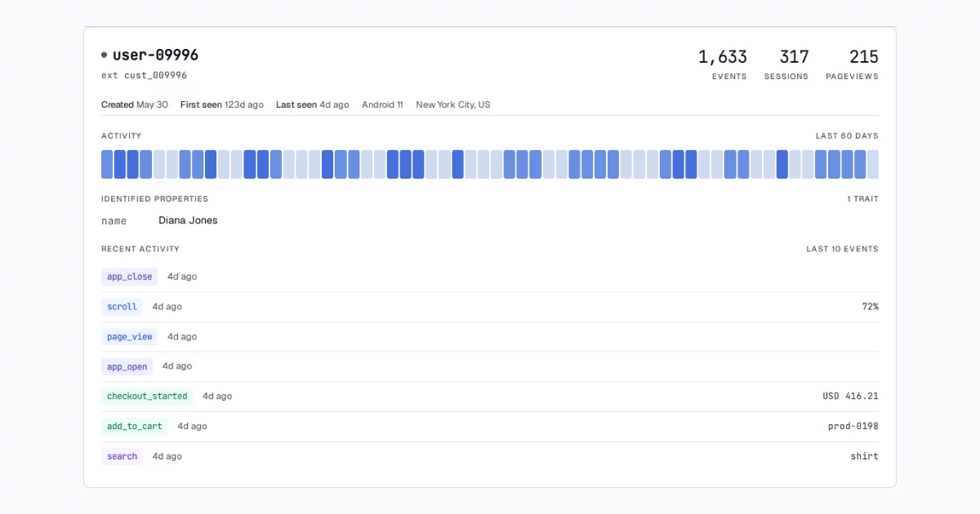Click the LAST 10 EVENTS label
Viewport: 980px width, 514px height.
click(842, 249)
